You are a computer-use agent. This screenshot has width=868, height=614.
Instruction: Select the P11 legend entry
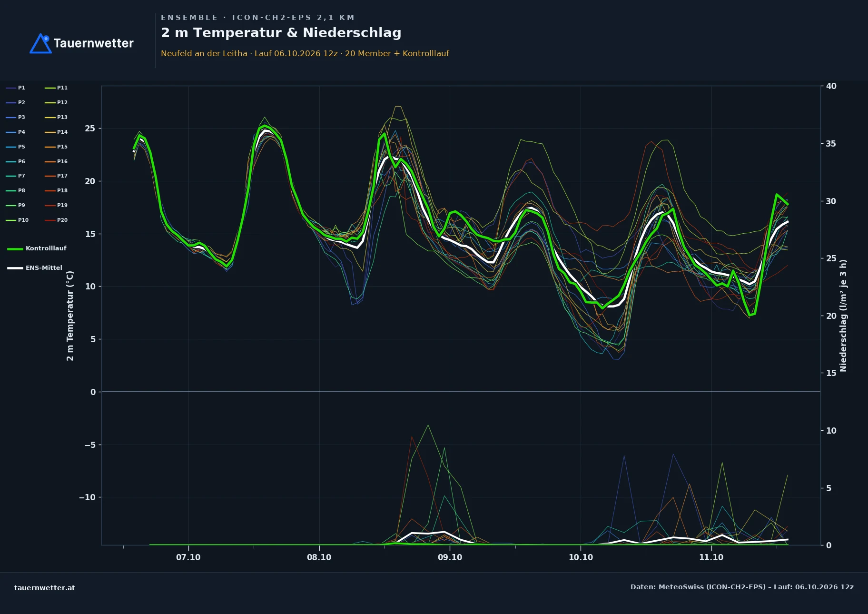click(x=56, y=88)
